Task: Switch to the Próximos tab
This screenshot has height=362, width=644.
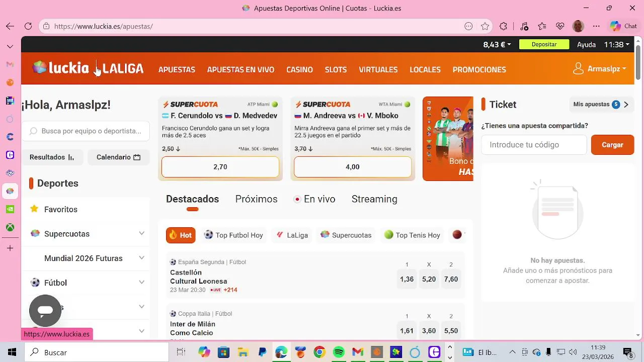Action: point(256,199)
